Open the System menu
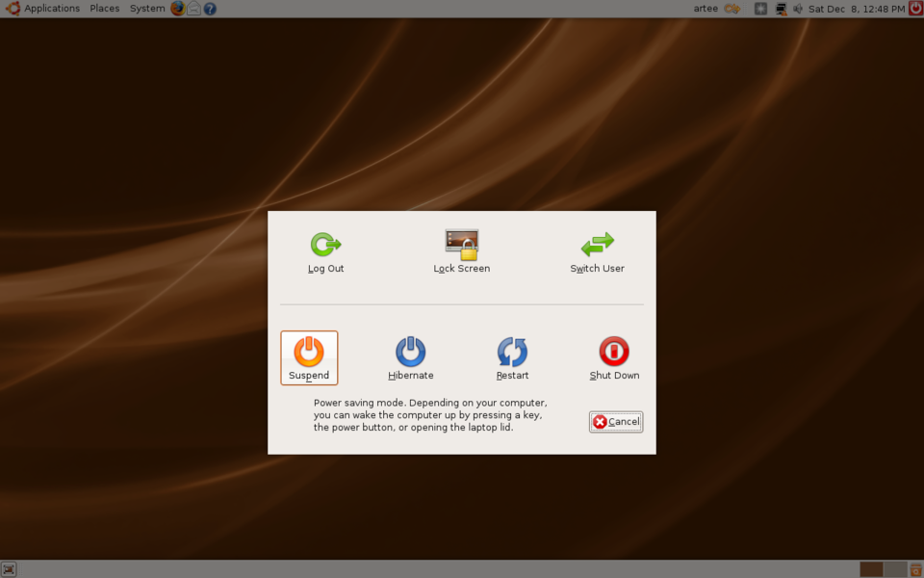Image resolution: width=924 pixels, height=578 pixels. point(146,9)
